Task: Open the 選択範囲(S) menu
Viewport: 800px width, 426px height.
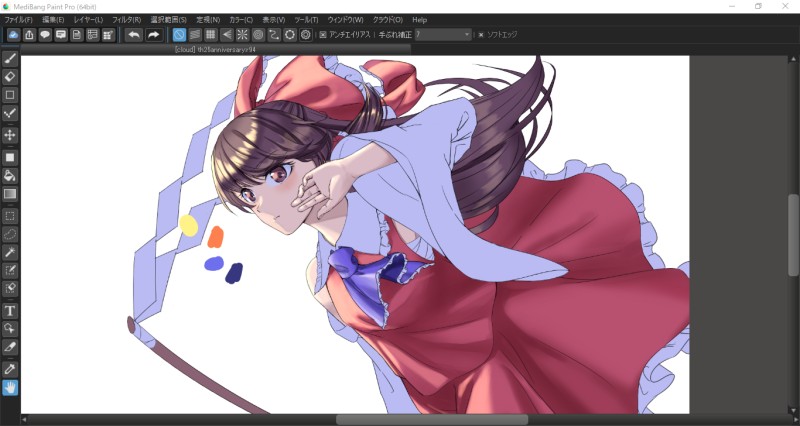Action: pyautogui.click(x=168, y=20)
